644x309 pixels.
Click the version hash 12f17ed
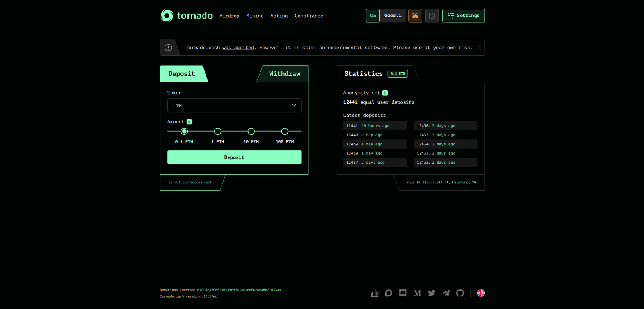(x=210, y=296)
